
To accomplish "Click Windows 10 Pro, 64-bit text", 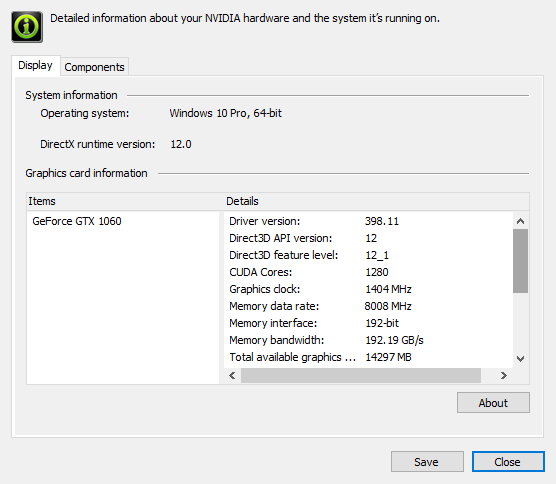I will point(226,113).
